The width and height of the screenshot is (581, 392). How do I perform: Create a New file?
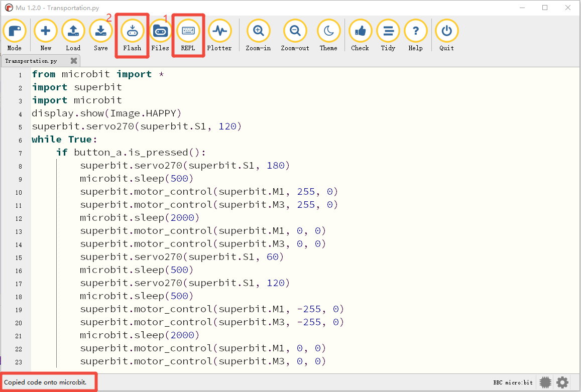[46, 35]
